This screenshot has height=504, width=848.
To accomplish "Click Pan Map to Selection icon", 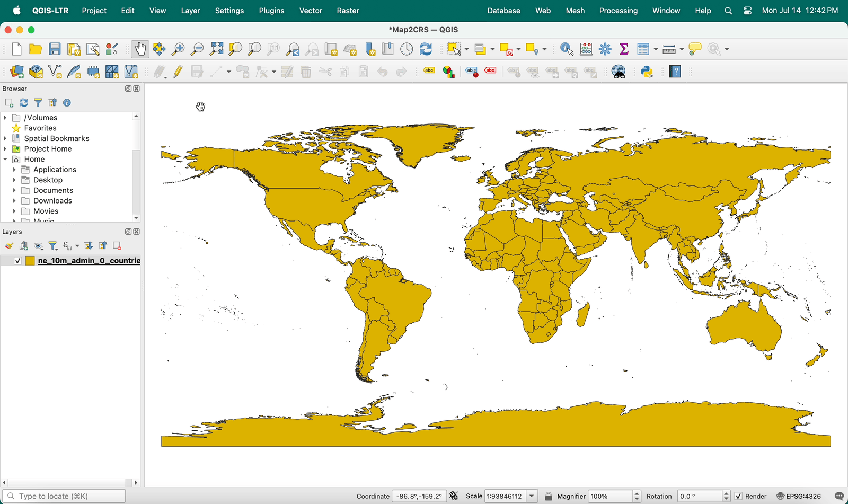I will pos(159,49).
